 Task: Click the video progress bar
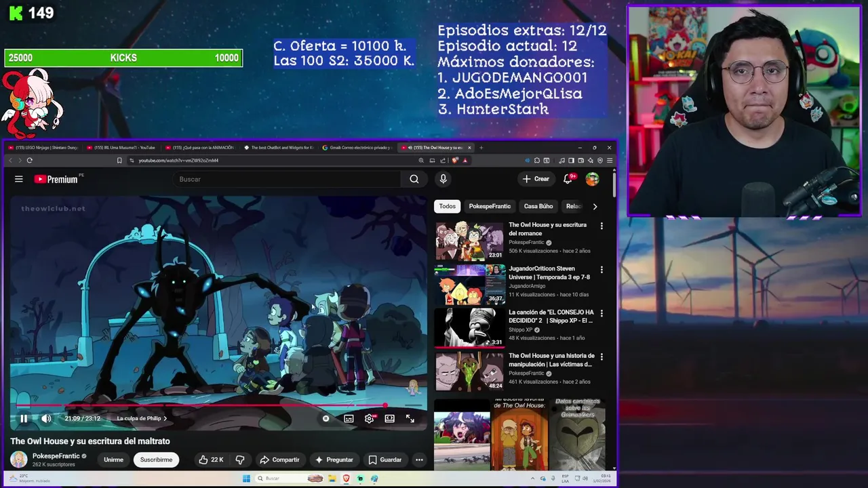coord(218,406)
